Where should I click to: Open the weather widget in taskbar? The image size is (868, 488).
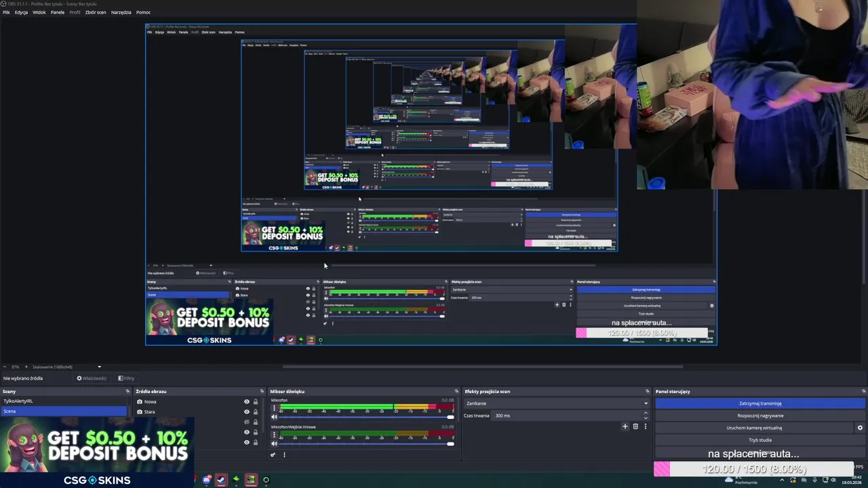pos(741,480)
